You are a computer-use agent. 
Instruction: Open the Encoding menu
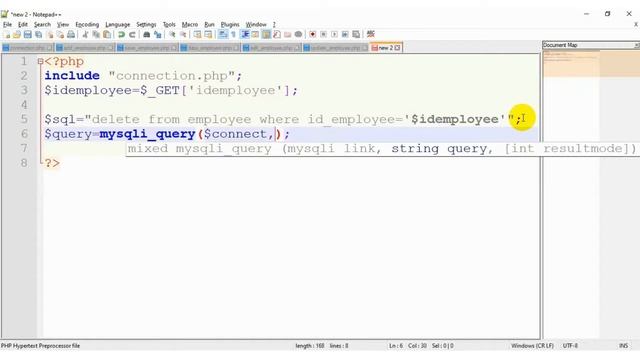coord(87,24)
